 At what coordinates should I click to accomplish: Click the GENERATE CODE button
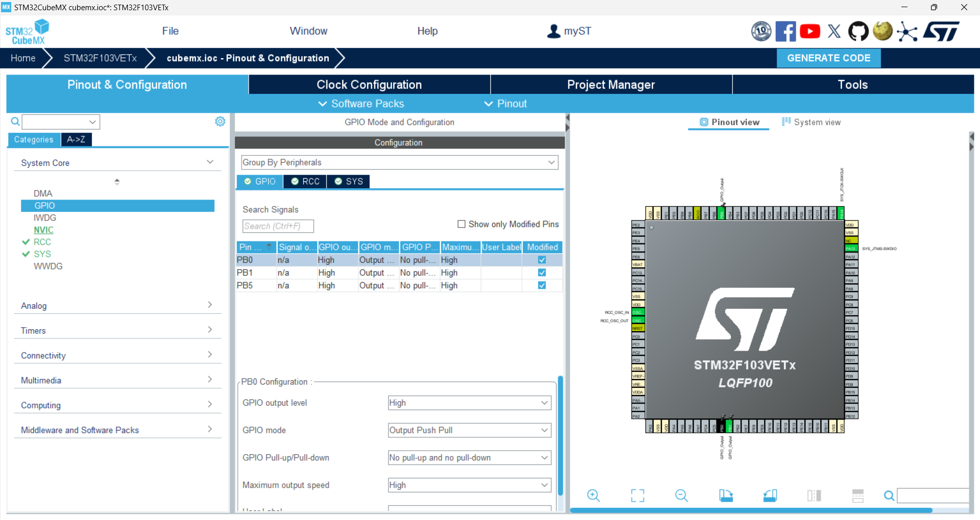[828, 58]
